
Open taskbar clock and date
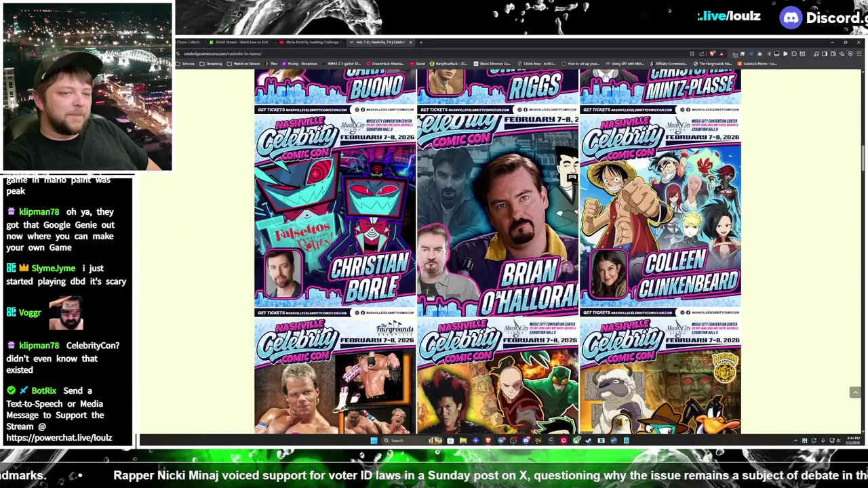point(852,441)
